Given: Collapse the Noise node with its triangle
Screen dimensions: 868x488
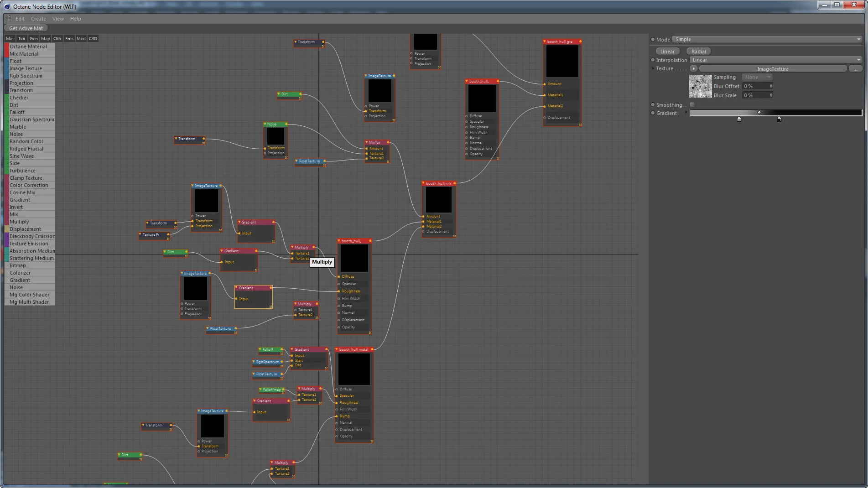Looking at the screenshot, I should point(265,124).
